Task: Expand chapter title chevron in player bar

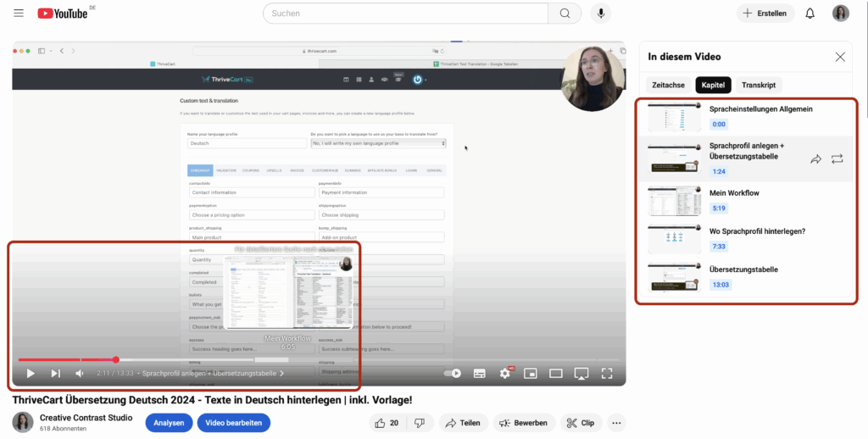Action: [281, 374]
